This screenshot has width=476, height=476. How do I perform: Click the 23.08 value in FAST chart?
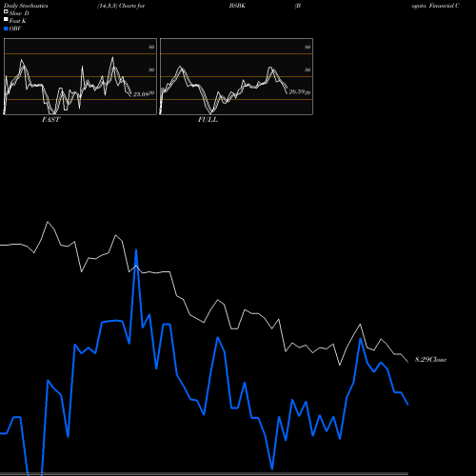coord(141,94)
